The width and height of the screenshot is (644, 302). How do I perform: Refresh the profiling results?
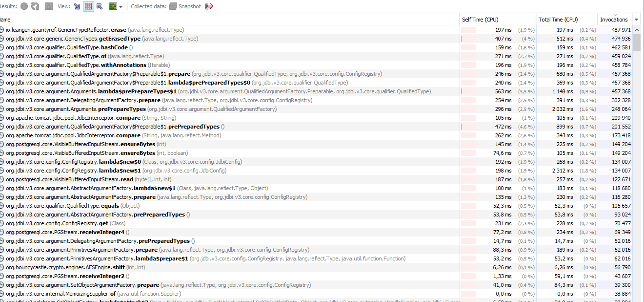pyautogui.click(x=35, y=6)
